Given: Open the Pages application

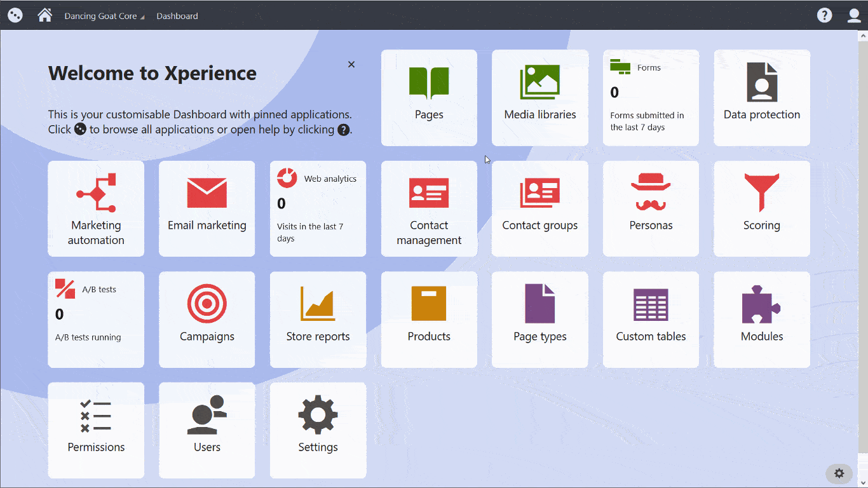Looking at the screenshot, I should pos(429,97).
